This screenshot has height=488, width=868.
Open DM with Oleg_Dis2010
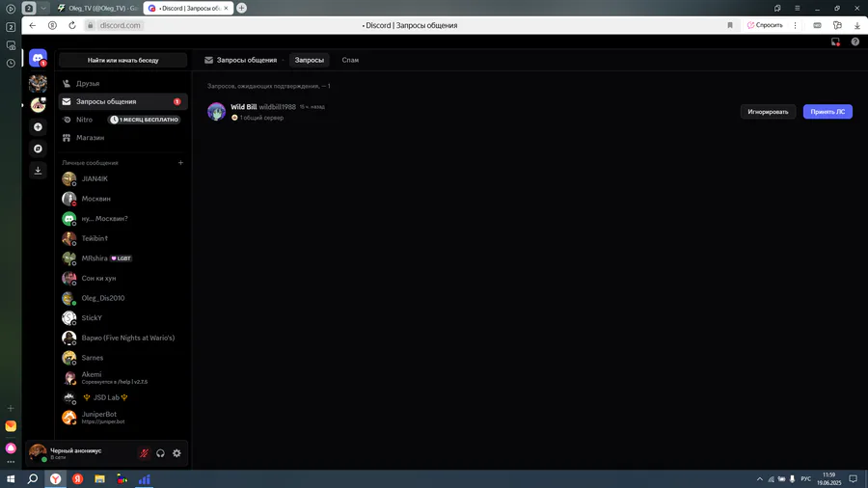[x=122, y=298]
